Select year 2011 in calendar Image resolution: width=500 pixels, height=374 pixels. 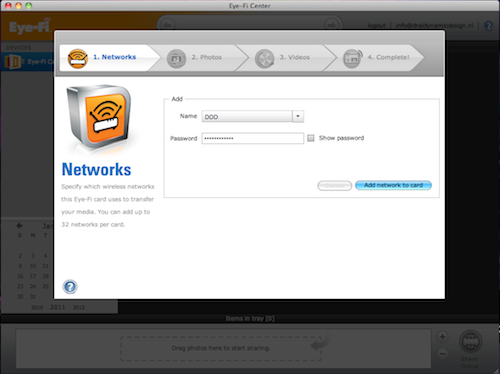pos(58,307)
